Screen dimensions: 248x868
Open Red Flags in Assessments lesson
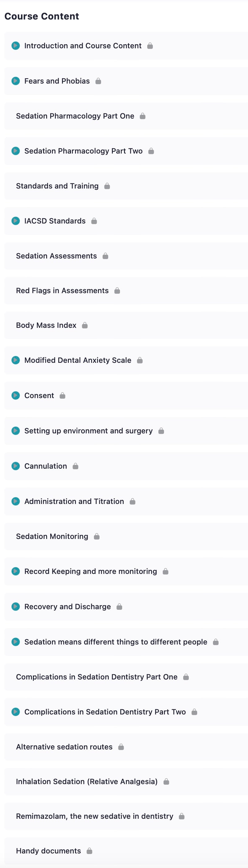click(62, 290)
